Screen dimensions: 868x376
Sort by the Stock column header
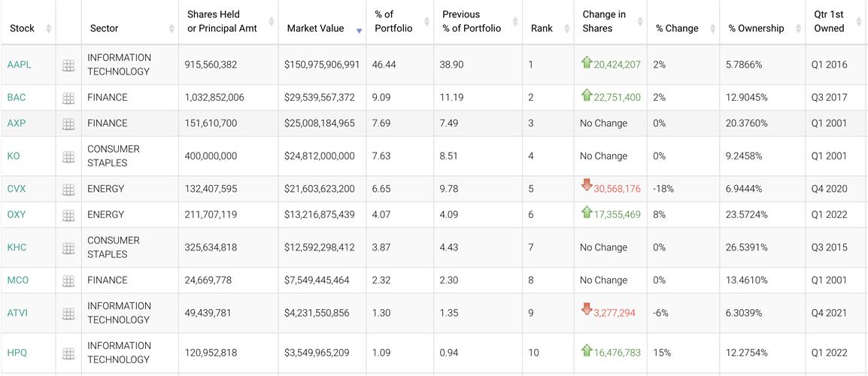click(23, 29)
